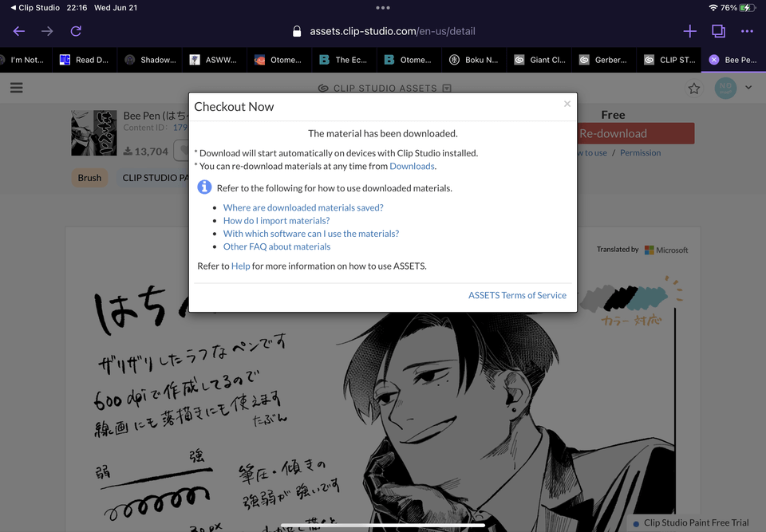766x532 pixels.
Task: Go back with the browser back arrow
Action: (19, 31)
